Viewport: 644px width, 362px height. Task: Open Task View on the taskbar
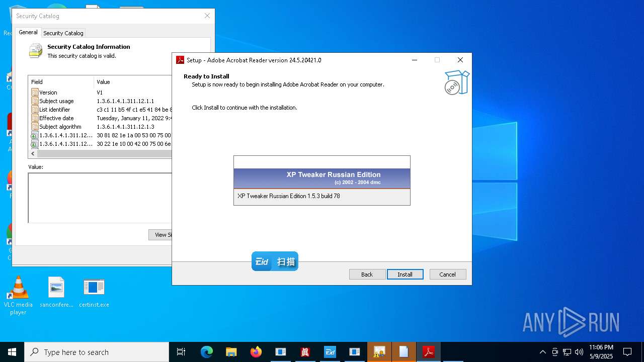[181, 352]
